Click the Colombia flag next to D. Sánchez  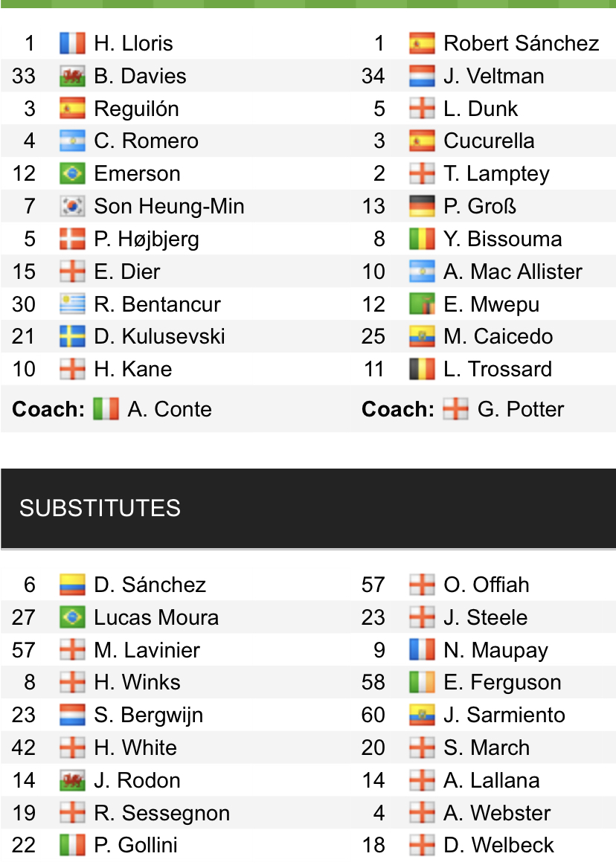tap(72, 585)
